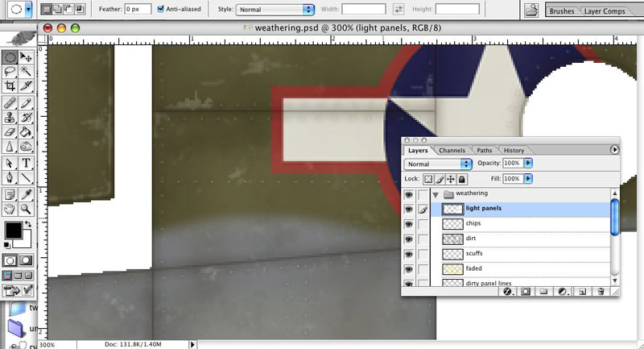Switch to Standard edit mode
The height and width of the screenshot is (349, 644).
(x=10, y=260)
